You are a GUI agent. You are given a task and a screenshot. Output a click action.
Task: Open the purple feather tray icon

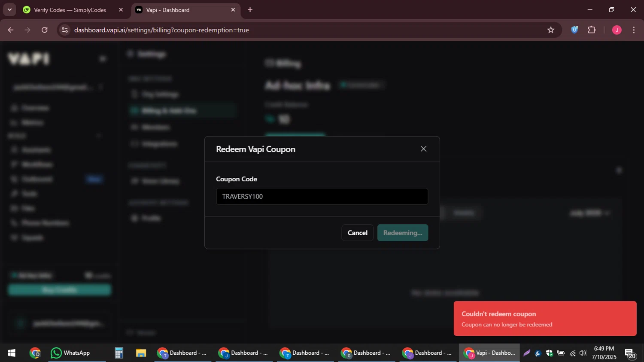[x=527, y=353]
